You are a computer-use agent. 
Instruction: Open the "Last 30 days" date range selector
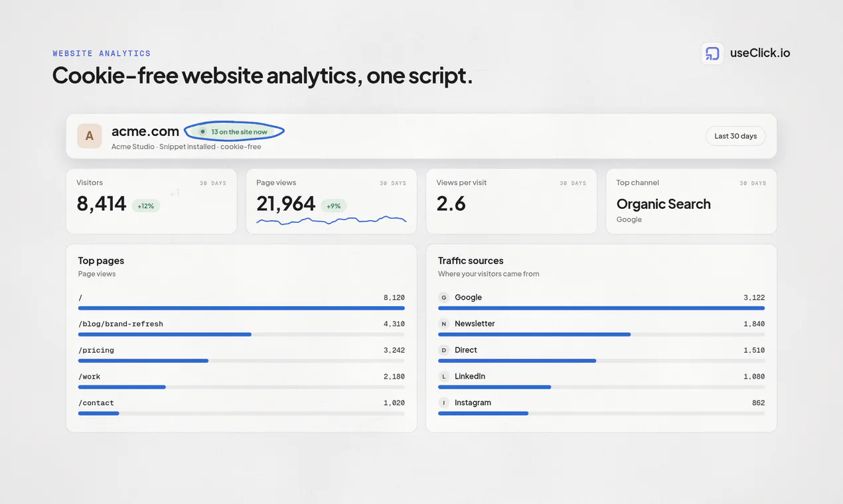(x=735, y=136)
